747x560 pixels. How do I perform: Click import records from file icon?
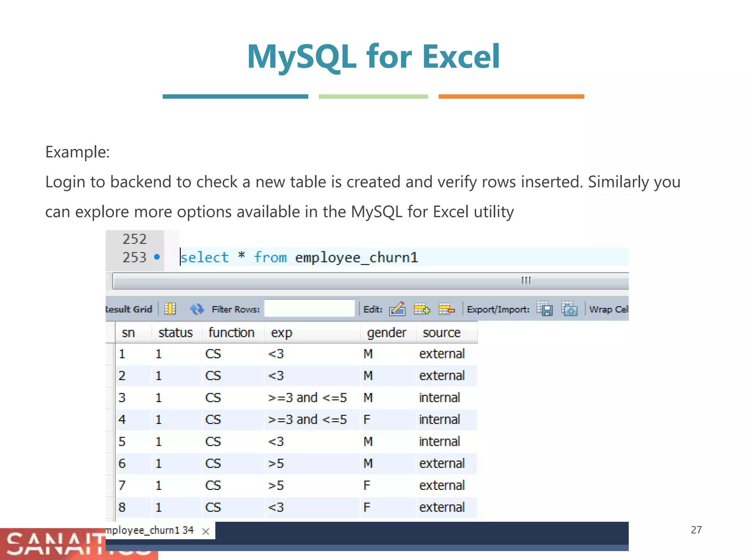pos(569,309)
